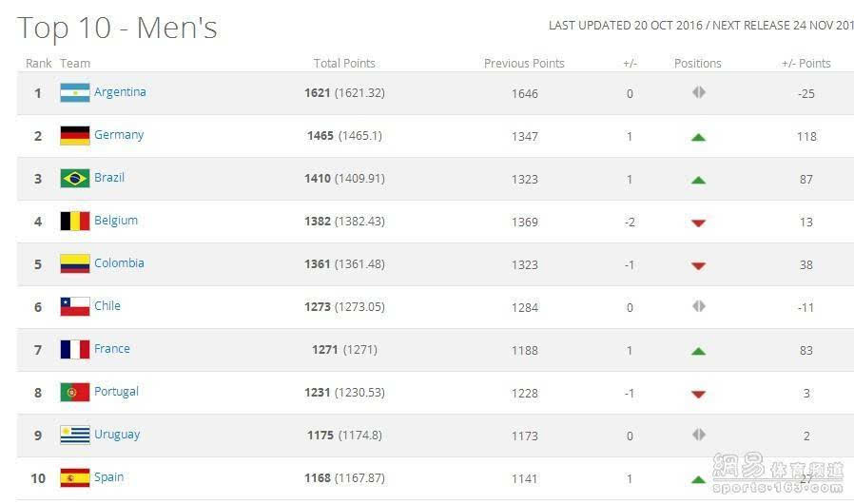Click the Argentina flag icon

[74, 93]
